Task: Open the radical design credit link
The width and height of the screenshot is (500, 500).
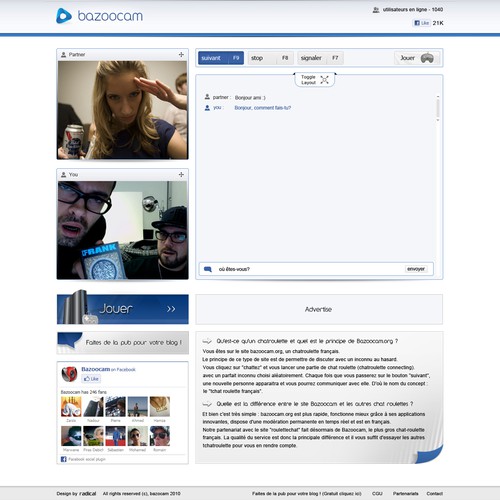Action: click(88, 493)
